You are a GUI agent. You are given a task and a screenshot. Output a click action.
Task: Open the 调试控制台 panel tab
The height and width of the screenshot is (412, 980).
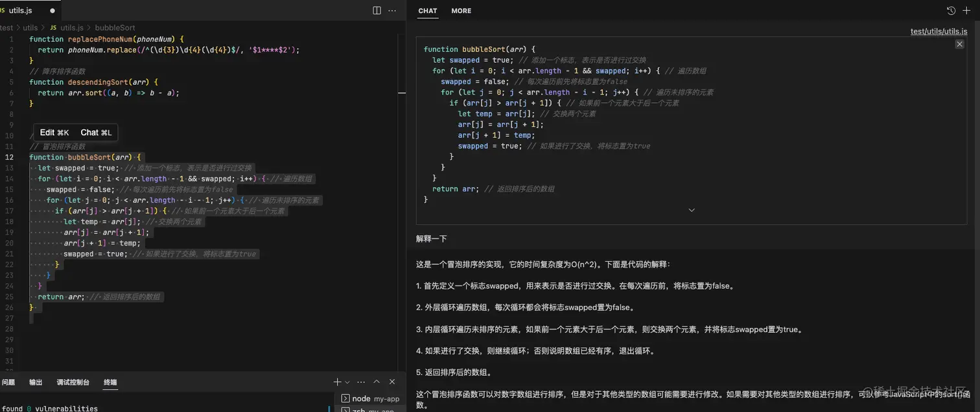click(73, 382)
